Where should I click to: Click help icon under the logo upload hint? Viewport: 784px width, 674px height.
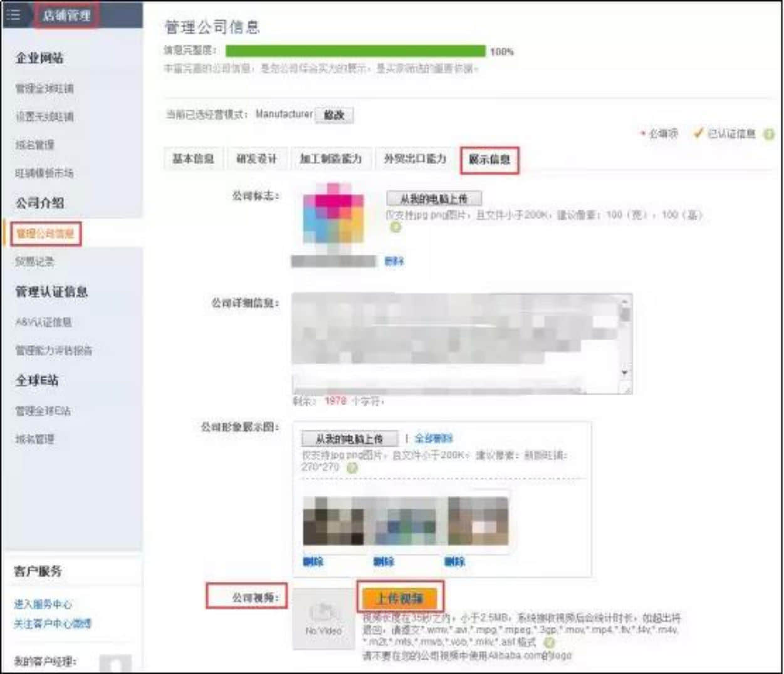[395, 227]
